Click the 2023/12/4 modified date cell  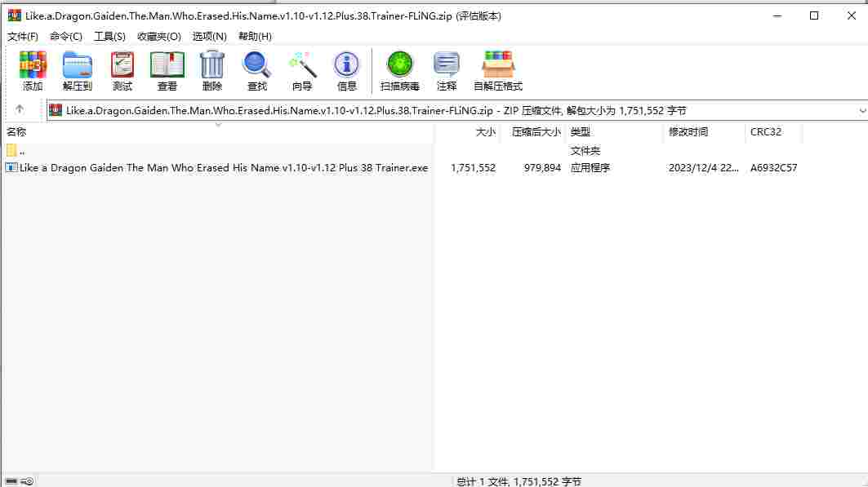704,167
